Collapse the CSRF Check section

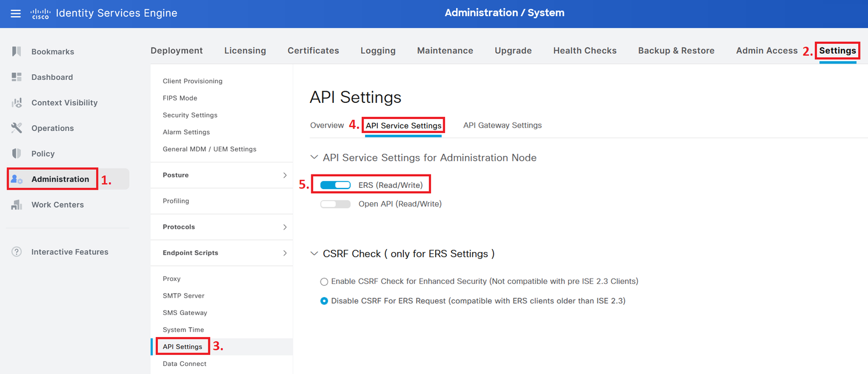pos(314,253)
